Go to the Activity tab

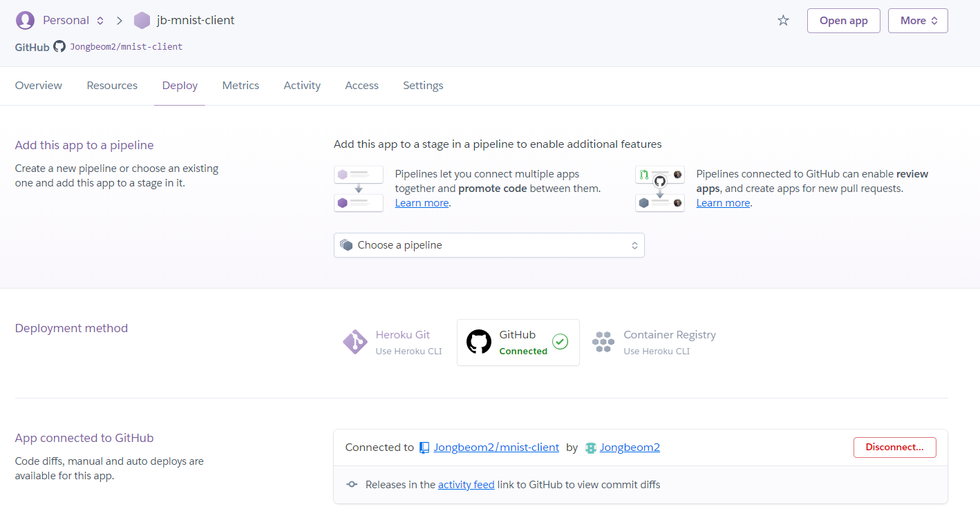click(302, 86)
